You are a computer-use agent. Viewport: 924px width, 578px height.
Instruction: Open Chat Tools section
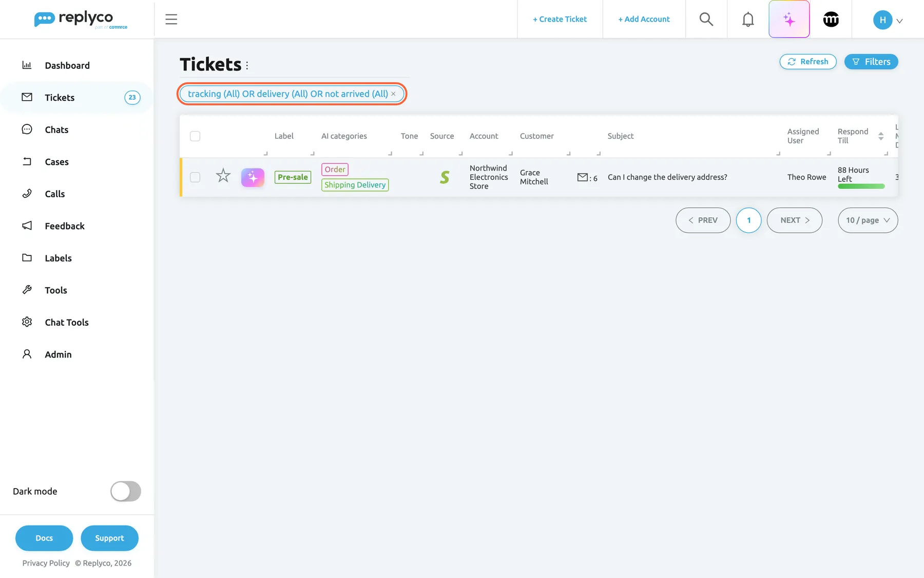pos(67,322)
